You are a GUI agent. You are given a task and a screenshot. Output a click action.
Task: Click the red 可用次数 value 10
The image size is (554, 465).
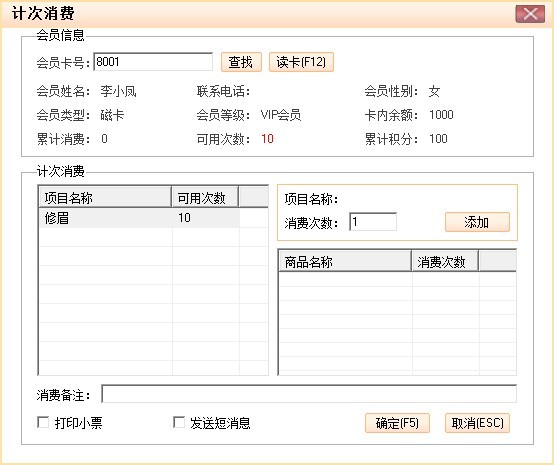tap(267, 139)
